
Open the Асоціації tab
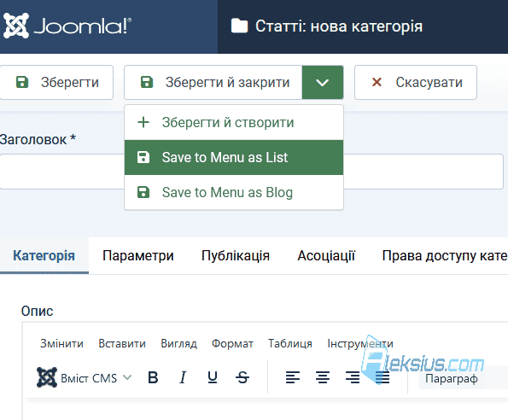[x=326, y=255]
